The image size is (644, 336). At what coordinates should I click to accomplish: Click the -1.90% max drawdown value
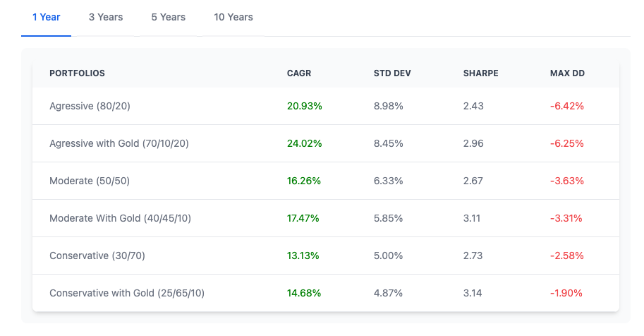point(567,293)
